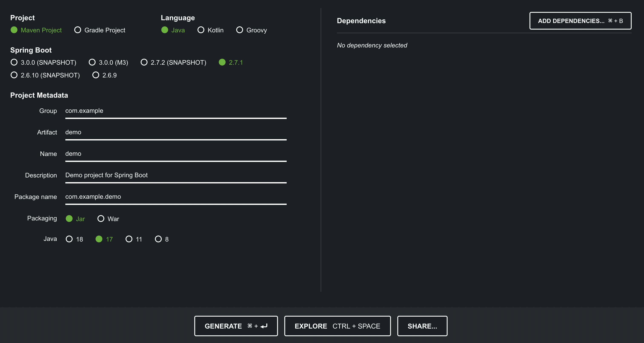Select Java version 8
644x343 pixels.
coord(158,239)
